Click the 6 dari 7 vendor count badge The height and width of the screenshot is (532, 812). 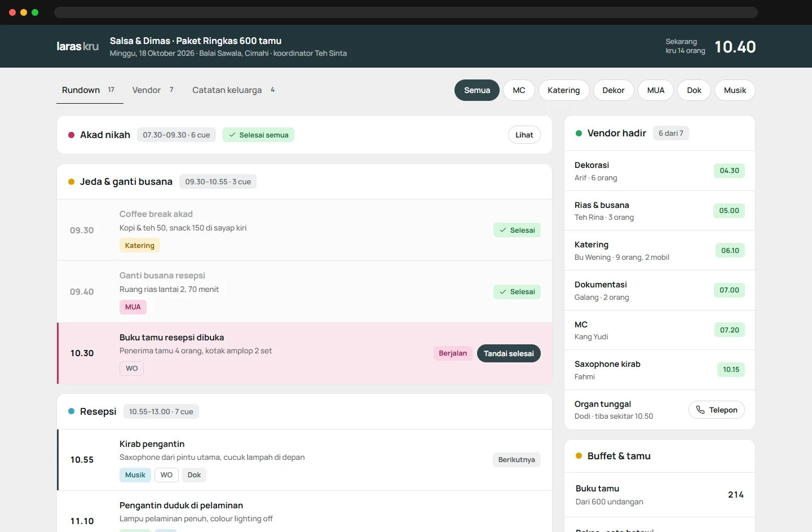671,133
